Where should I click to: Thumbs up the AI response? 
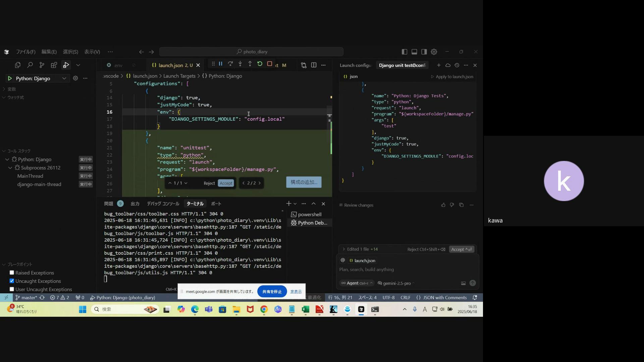[443, 205]
